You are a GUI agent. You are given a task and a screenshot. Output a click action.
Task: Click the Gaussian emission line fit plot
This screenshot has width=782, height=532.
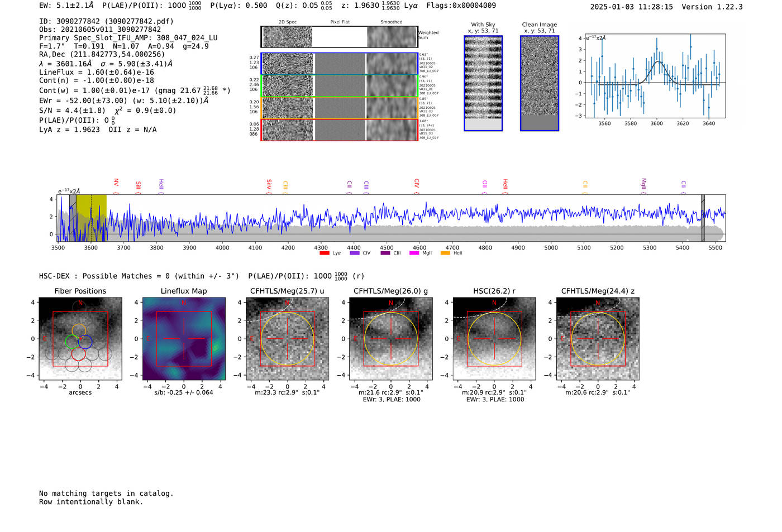click(655, 76)
